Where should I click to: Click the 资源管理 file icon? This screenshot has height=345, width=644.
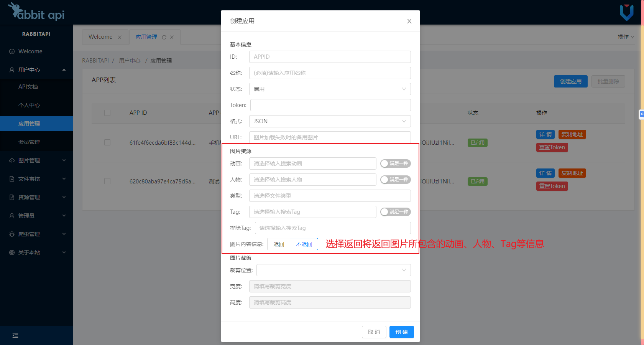pos(12,197)
